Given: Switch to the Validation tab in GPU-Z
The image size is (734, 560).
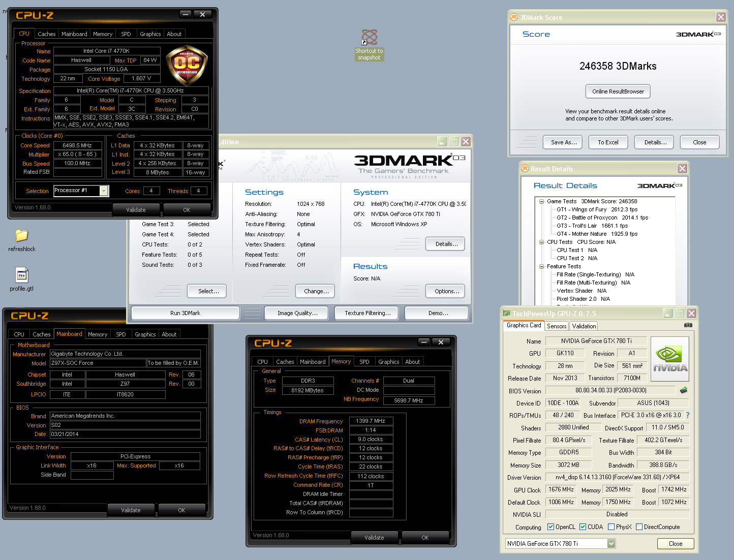Looking at the screenshot, I should (584, 326).
